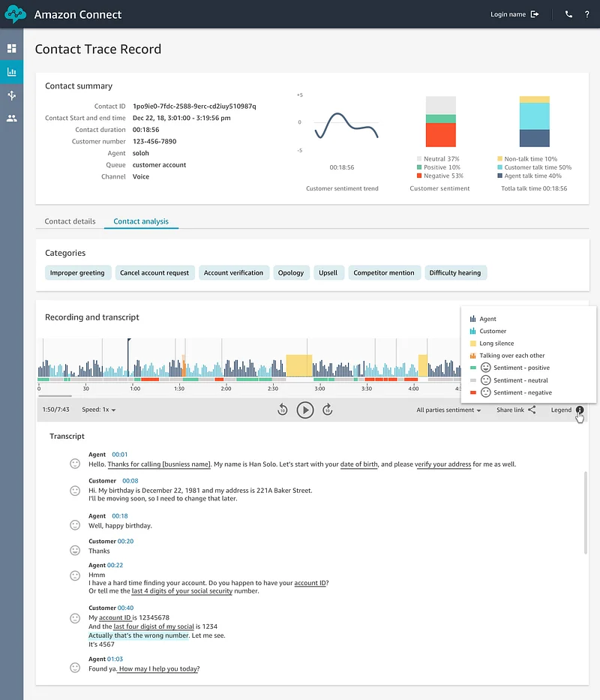The height and width of the screenshot is (700, 600).
Task: Click sentiment face icon for Agent 00:01 line
Action: [75, 464]
